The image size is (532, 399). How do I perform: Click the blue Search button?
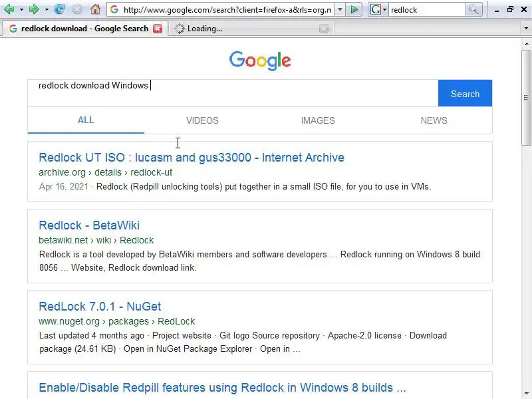coord(465,93)
